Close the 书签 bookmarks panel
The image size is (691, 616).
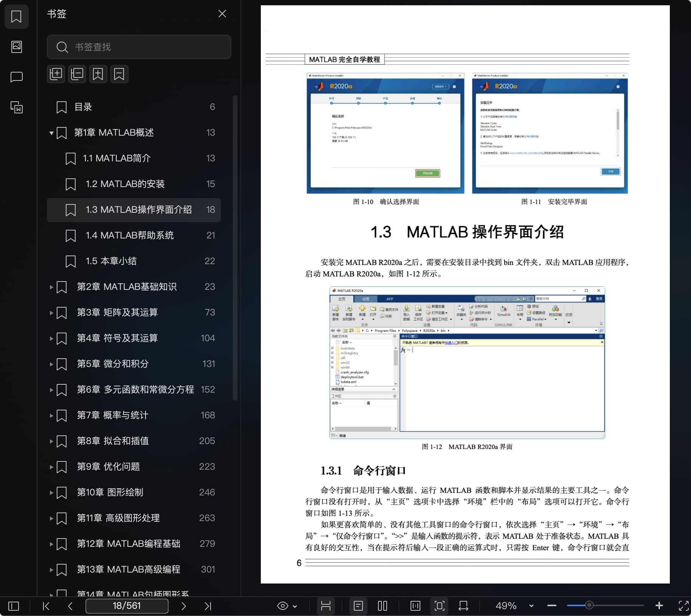[x=222, y=14]
